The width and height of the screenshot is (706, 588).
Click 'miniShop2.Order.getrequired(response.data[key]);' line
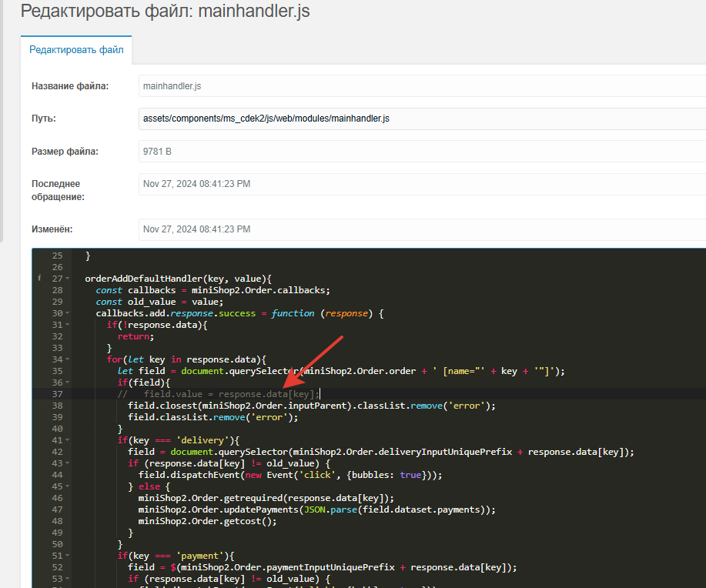coord(266,498)
